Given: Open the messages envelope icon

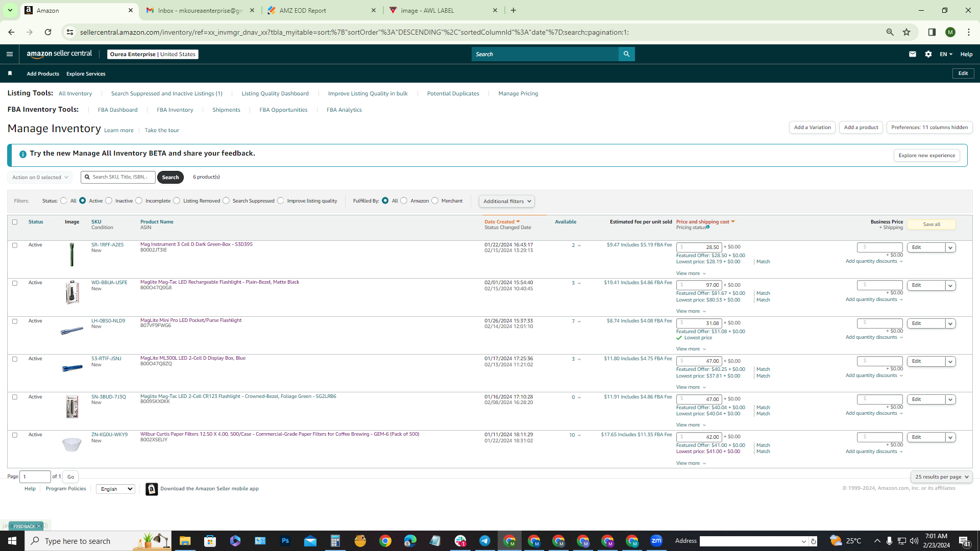Looking at the screenshot, I should click(913, 54).
